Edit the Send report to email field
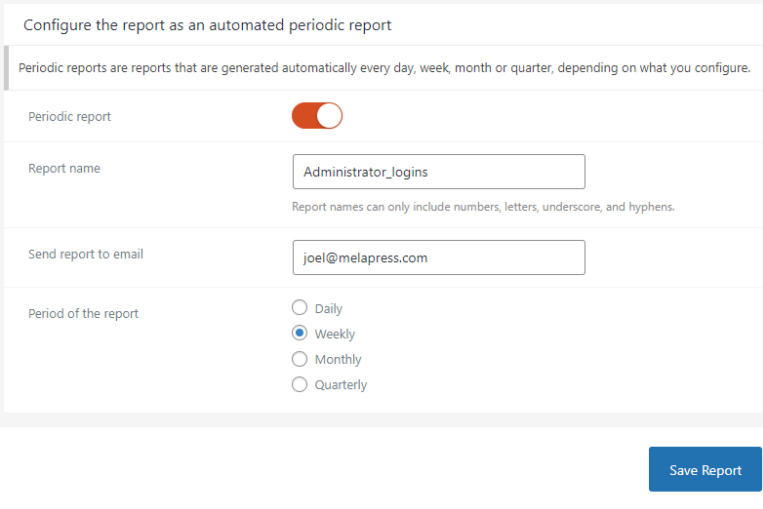Screen dimensions: 763x509 (439, 257)
